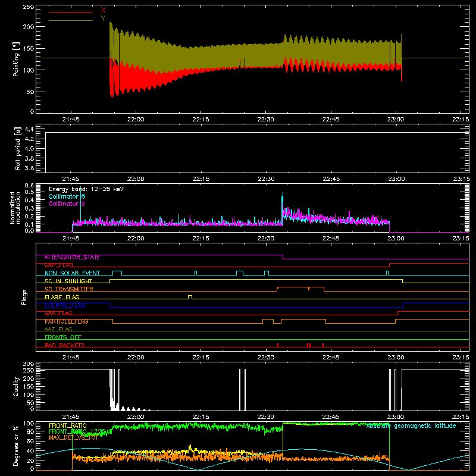The height and width of the screenshot is (476, 476).
Task: Click the 23:15 tick under the Pointing panel
Action: point(461,120)
